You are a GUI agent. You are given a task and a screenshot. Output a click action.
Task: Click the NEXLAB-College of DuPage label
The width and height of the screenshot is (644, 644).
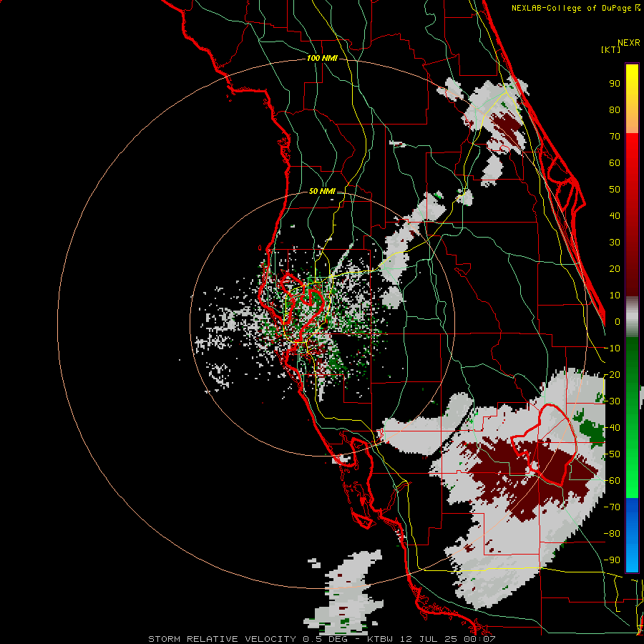coord(575,8)
